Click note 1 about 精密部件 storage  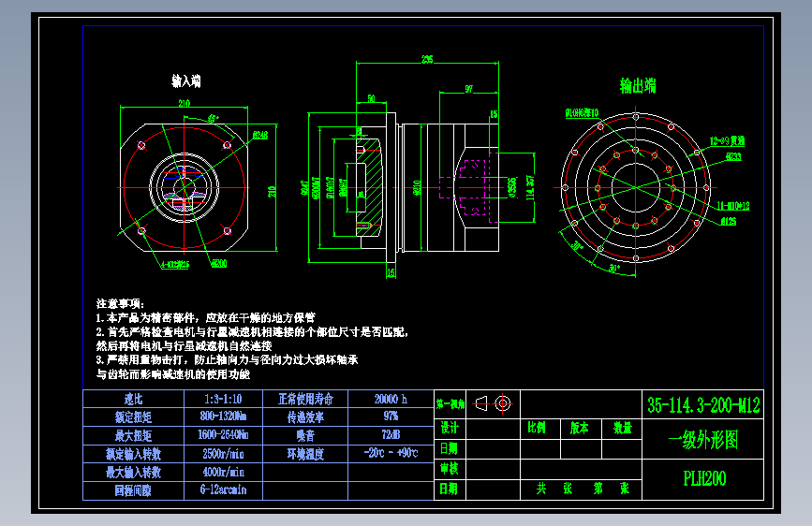pos(206,318)
